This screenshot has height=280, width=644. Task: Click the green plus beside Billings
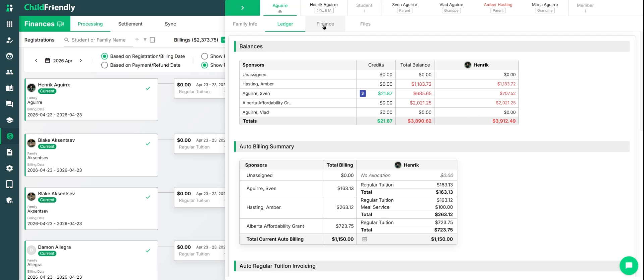click(x=223, y=40)
